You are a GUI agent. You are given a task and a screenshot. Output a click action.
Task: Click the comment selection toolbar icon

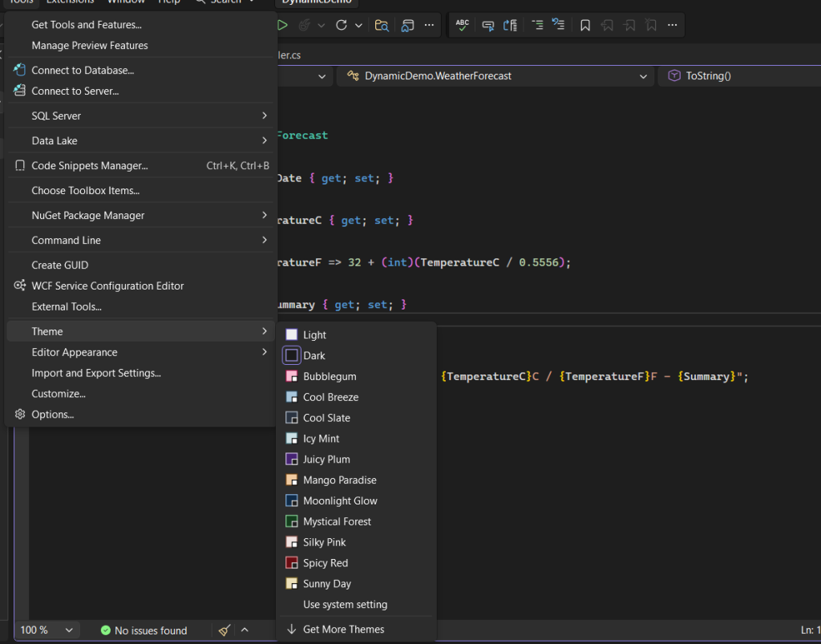[x=488, y=25]
